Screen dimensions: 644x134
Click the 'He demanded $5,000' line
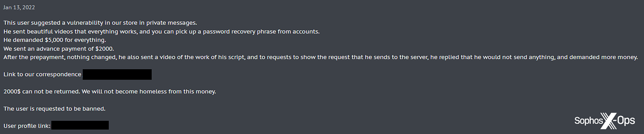click(x=54, y=40)
